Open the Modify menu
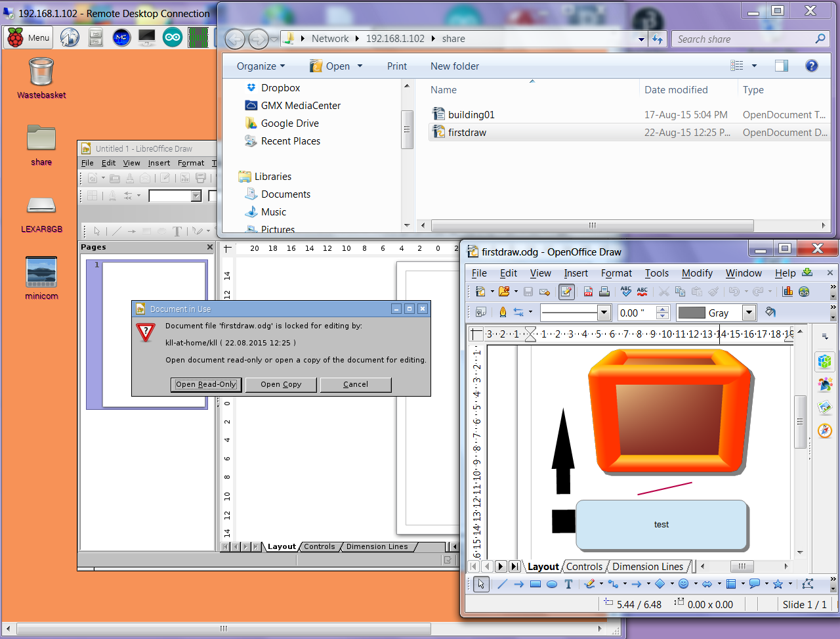Image resolution: width=840 pixels, height=639 pixels. coord(696,273)
